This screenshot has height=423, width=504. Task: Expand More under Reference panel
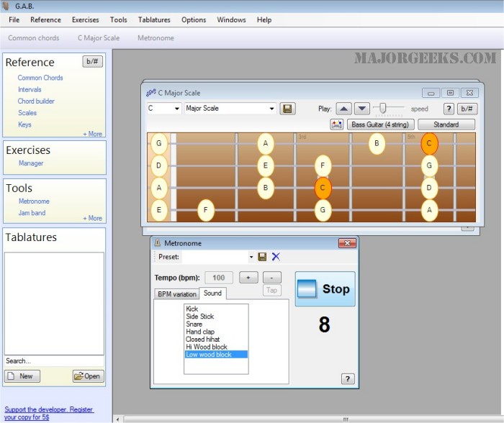pos(93,134)
